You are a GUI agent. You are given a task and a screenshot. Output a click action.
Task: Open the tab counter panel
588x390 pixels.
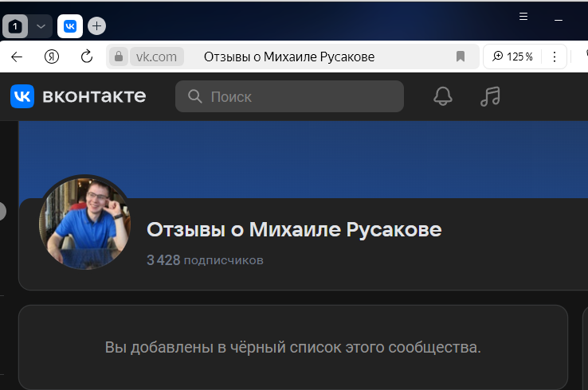pos(15,26)
